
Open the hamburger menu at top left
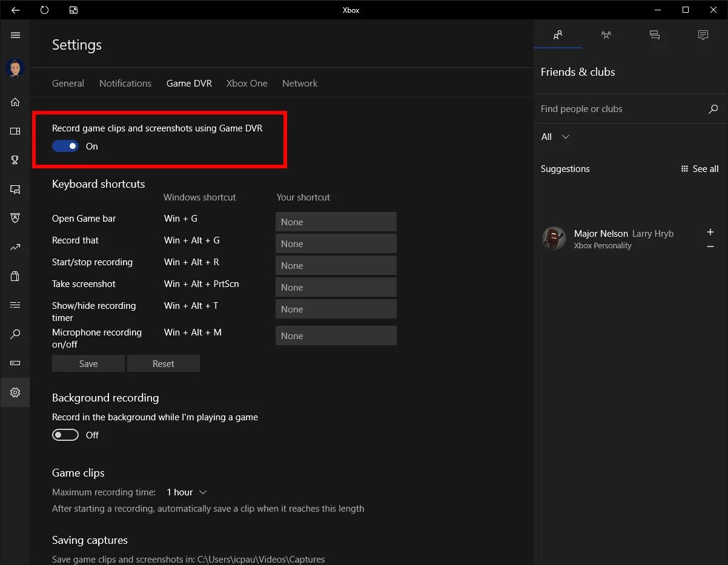tap(15, 35)
